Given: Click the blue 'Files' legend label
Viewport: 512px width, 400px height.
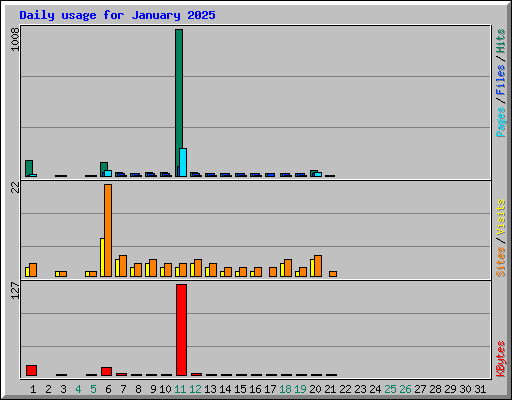Looking at the screenshot, I should 501,79.
